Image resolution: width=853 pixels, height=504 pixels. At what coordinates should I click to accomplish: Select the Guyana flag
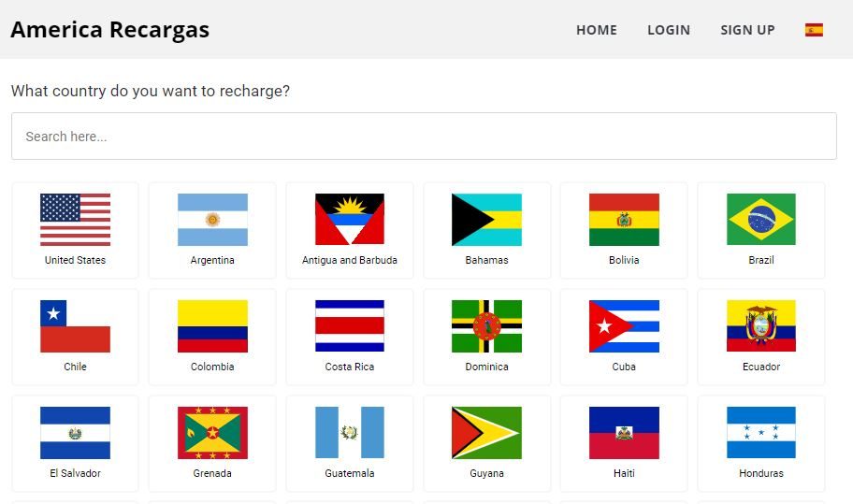point(487,433)
